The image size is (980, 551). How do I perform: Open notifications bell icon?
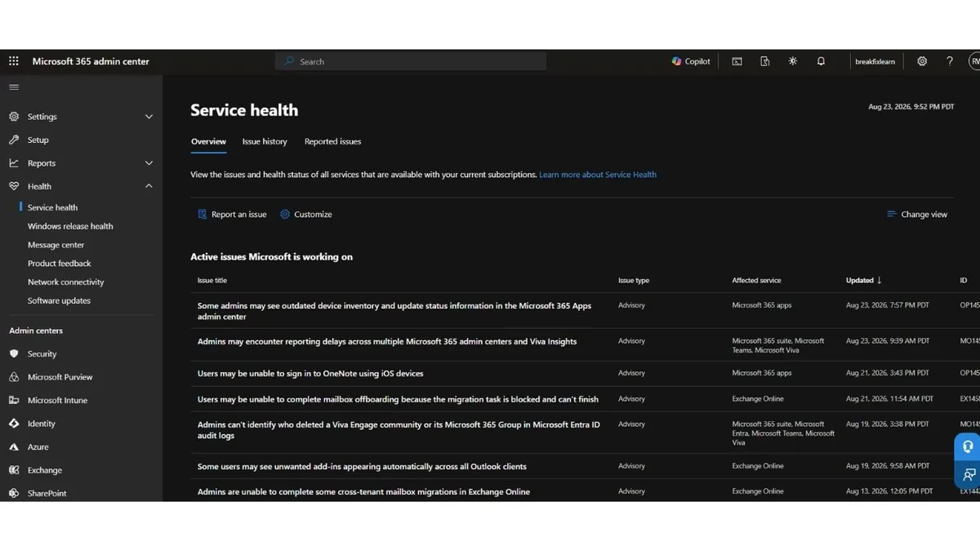click(821, 61)
